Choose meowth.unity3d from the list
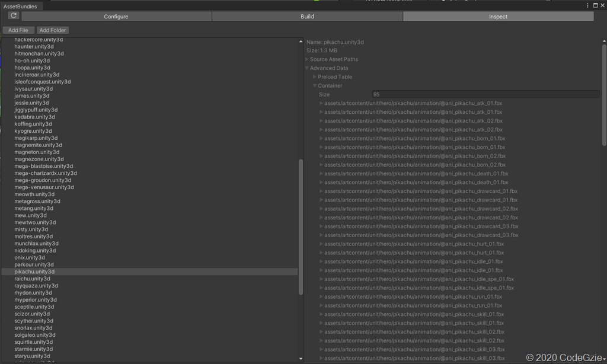 [34, 194]
